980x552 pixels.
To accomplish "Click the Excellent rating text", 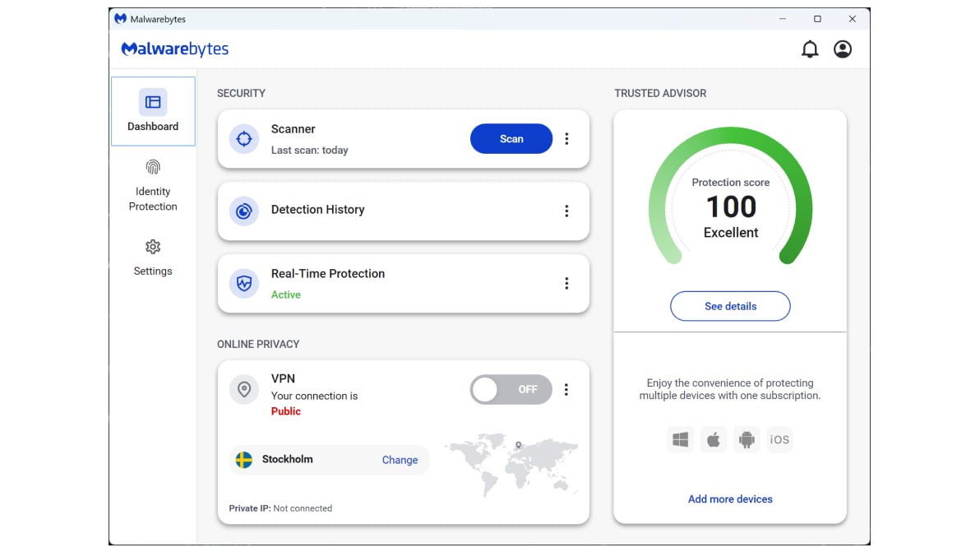I will [x=731, y=233].
